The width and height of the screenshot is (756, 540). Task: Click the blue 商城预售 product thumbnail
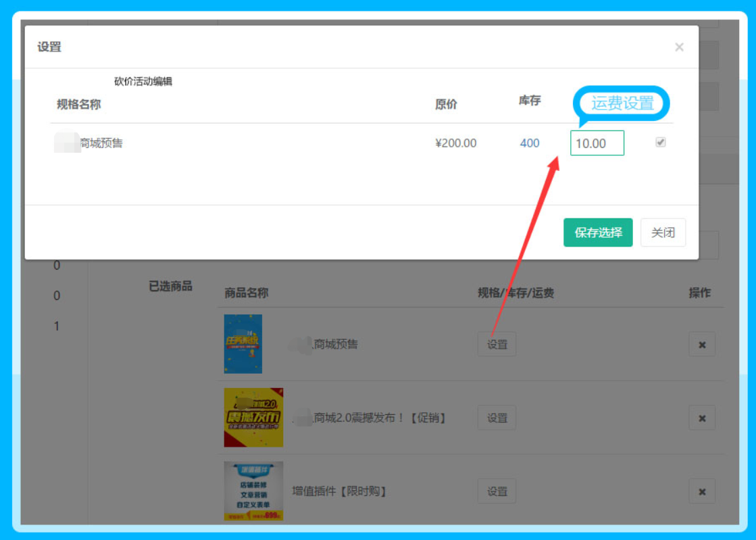tap(243, 344)
